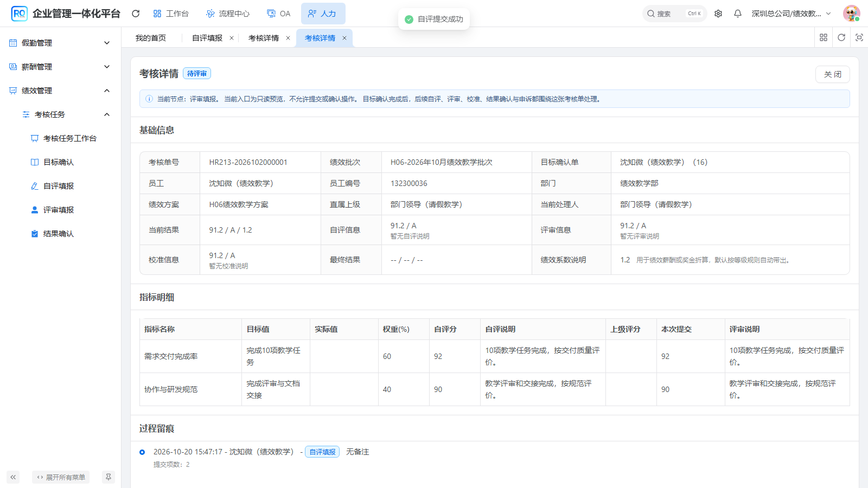868x488 pixels.
Task: Open the settings gear icon
Action: click(x=718, y=14)
